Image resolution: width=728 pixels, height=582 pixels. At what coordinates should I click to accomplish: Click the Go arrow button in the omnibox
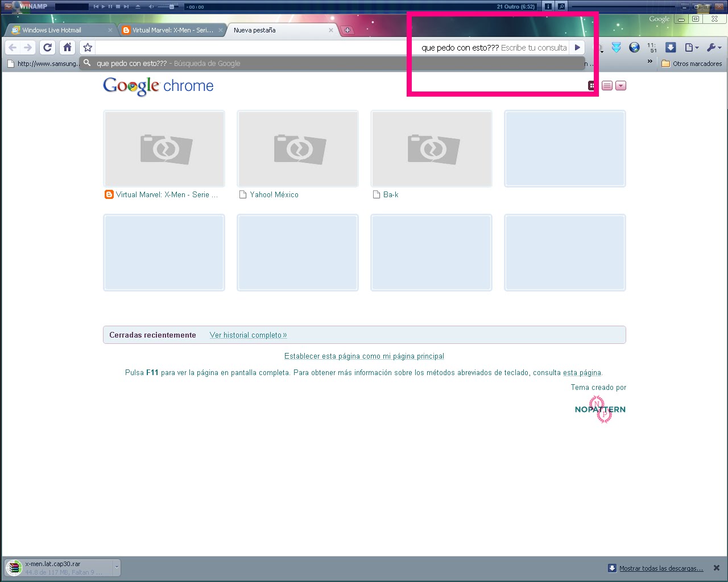577,48
